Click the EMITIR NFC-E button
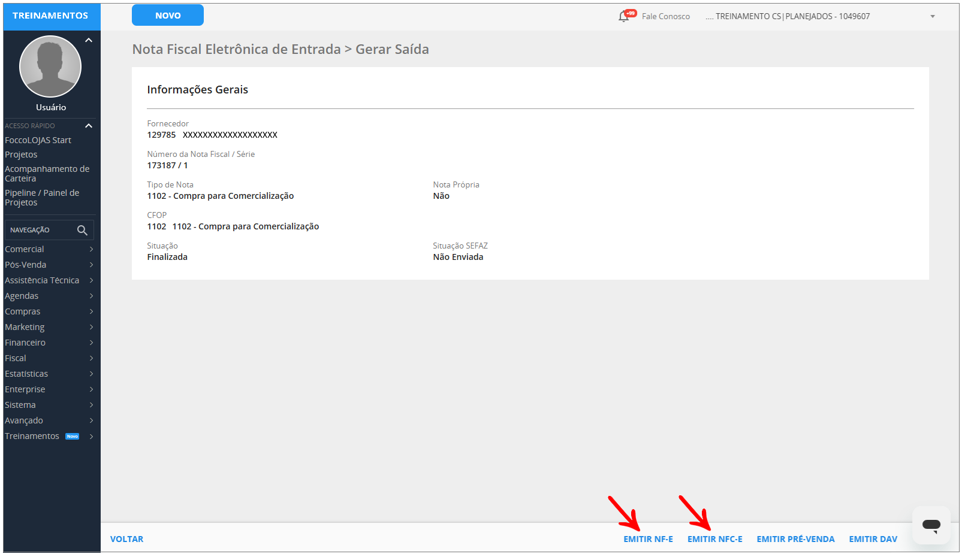This screenshot has height=560, width=968. pos(715,538)
